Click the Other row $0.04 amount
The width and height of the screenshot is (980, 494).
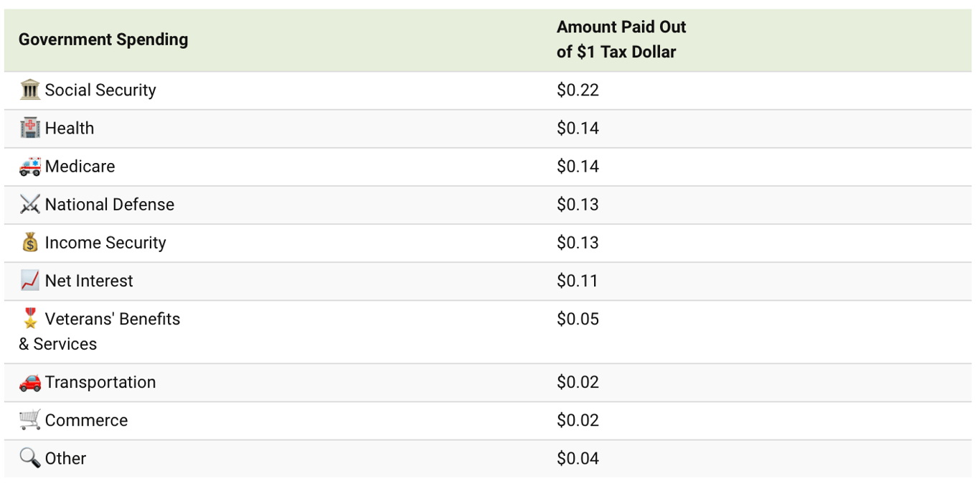click(578, 458)
